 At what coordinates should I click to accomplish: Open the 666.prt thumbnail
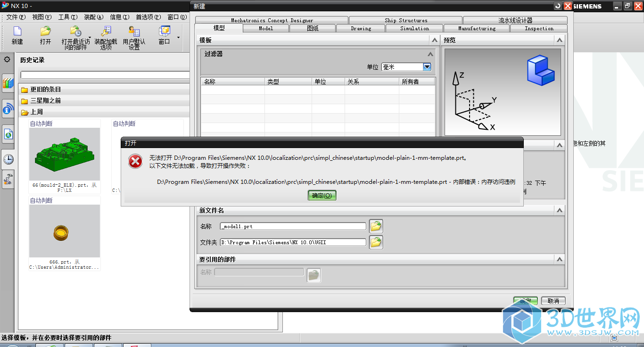pyautogui.click(x=65, y=231)
